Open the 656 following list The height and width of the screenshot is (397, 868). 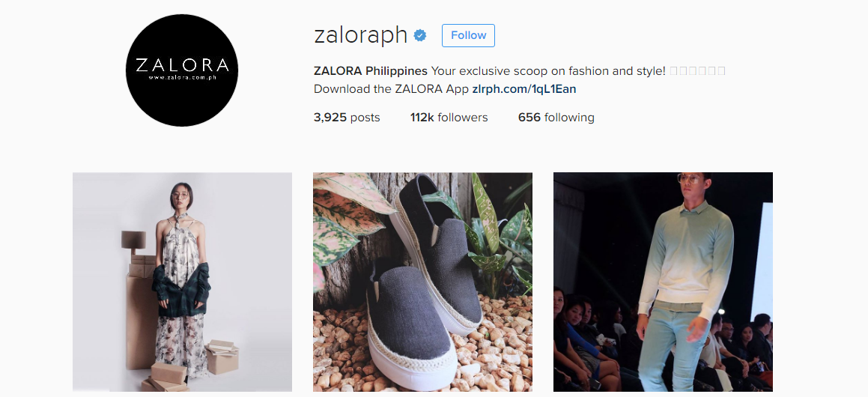(556, 118)
